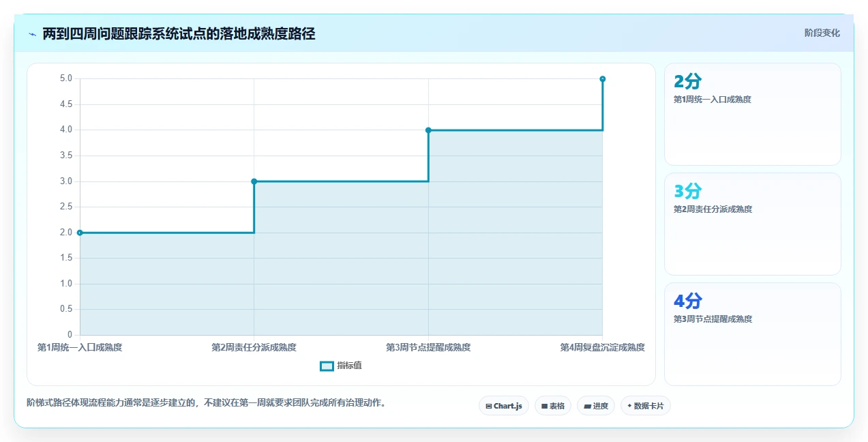Click the data point at 第4周 value 5.0
The image size is (868, 442).
(603, 79)
